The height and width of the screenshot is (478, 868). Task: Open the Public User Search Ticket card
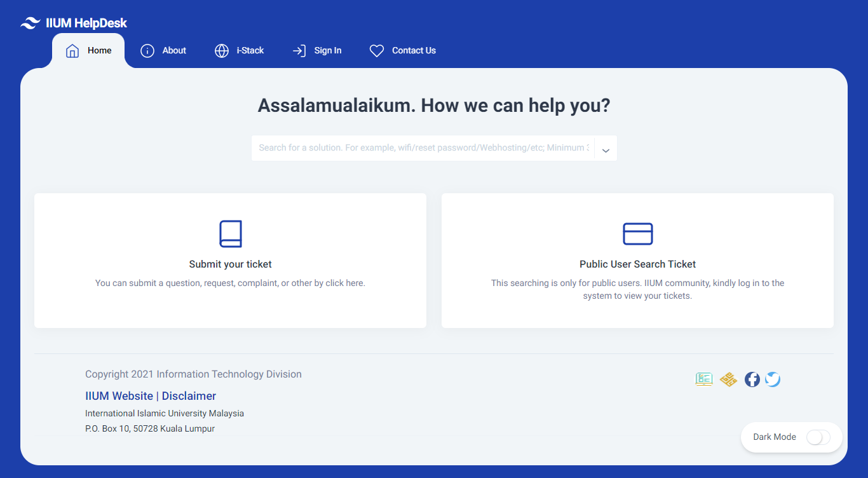[637, 261]
